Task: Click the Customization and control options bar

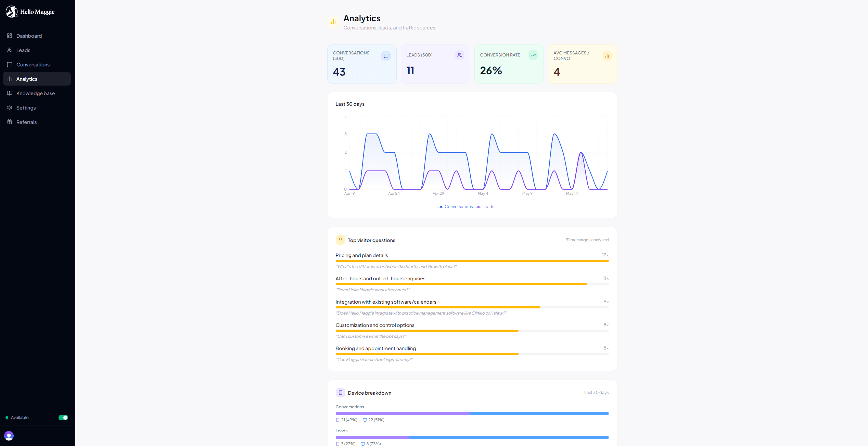Action: (x=472, y=331)
